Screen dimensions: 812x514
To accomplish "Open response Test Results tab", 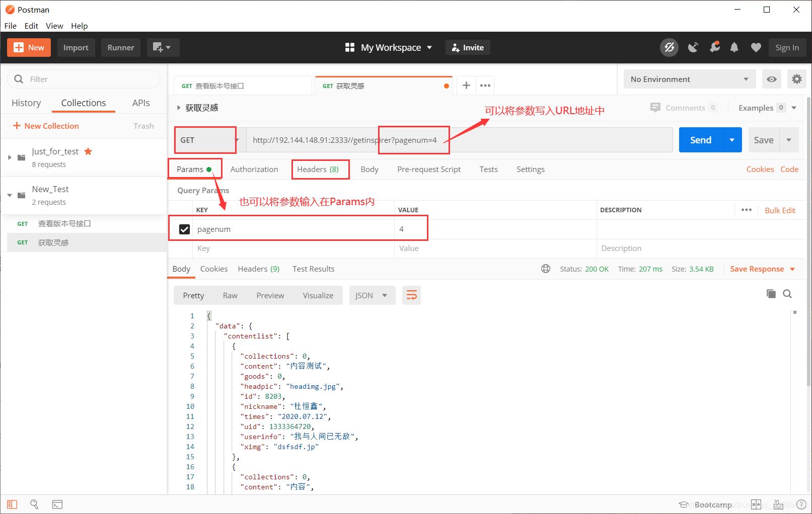I will [x=313, y=269].
